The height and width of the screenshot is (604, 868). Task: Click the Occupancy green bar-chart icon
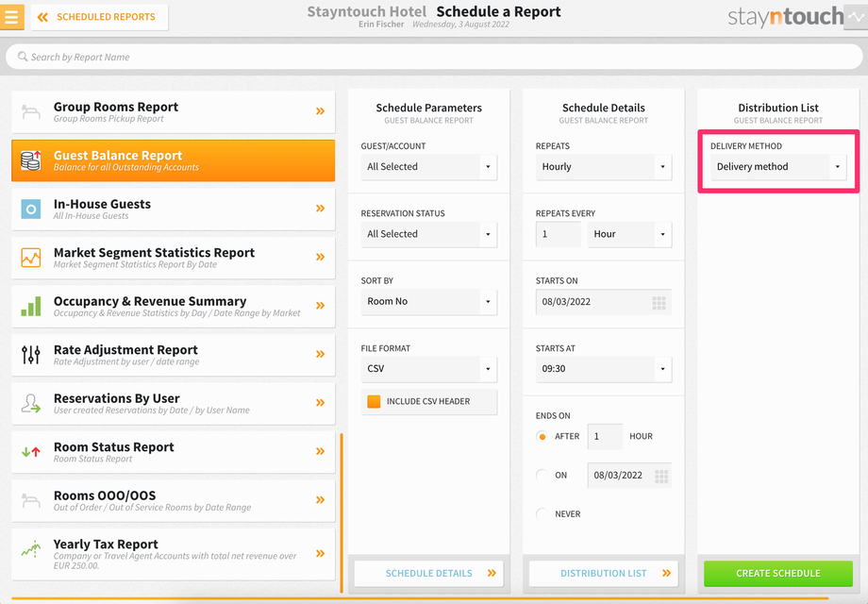pos(31,306)
